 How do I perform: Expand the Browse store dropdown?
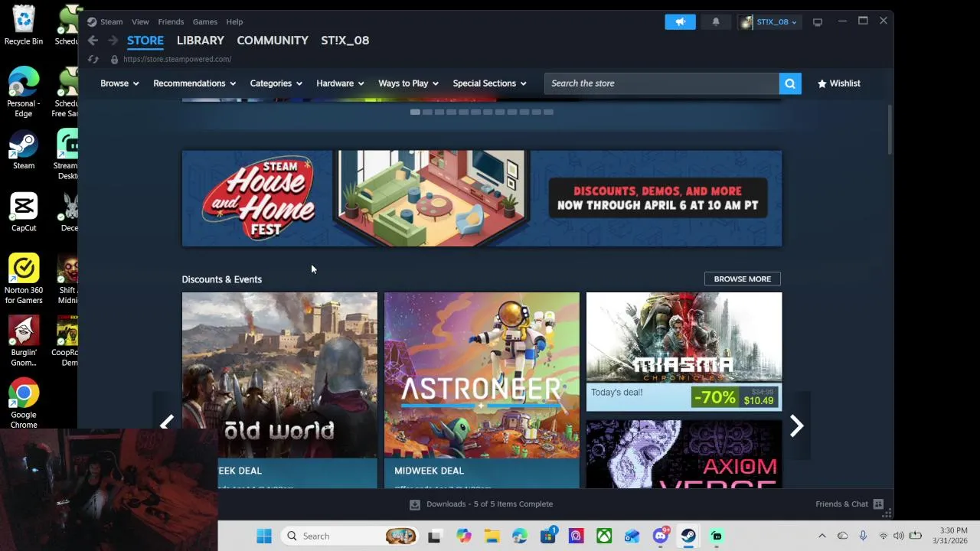(x=119, y=83)
